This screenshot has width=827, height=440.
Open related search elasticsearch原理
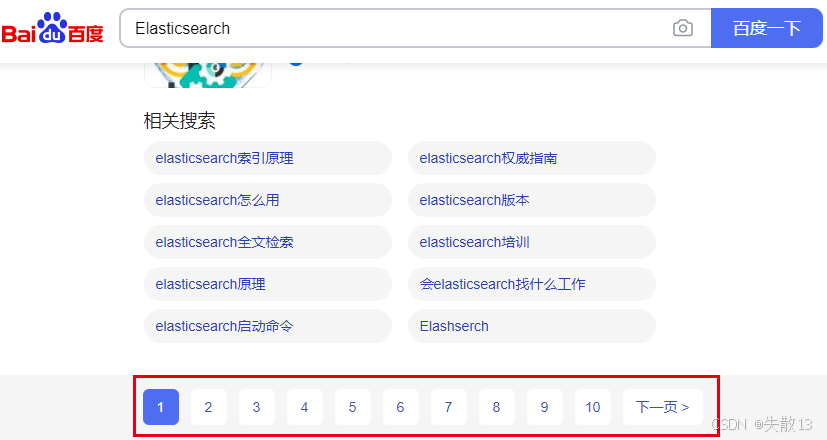pyautogui.click(x=268, y=284)
